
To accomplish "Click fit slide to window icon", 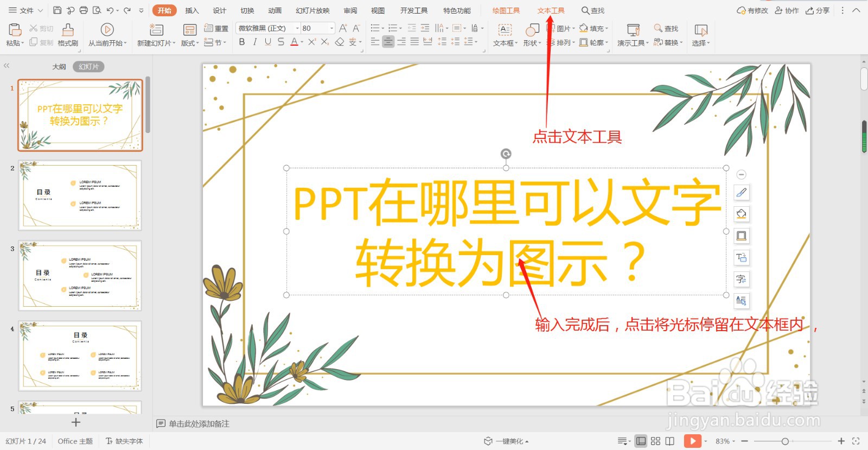I will (x=856, y=441).
